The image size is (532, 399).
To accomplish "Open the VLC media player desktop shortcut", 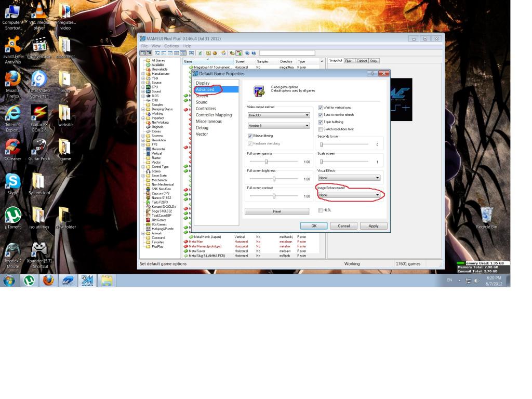I will click(39, 16).
